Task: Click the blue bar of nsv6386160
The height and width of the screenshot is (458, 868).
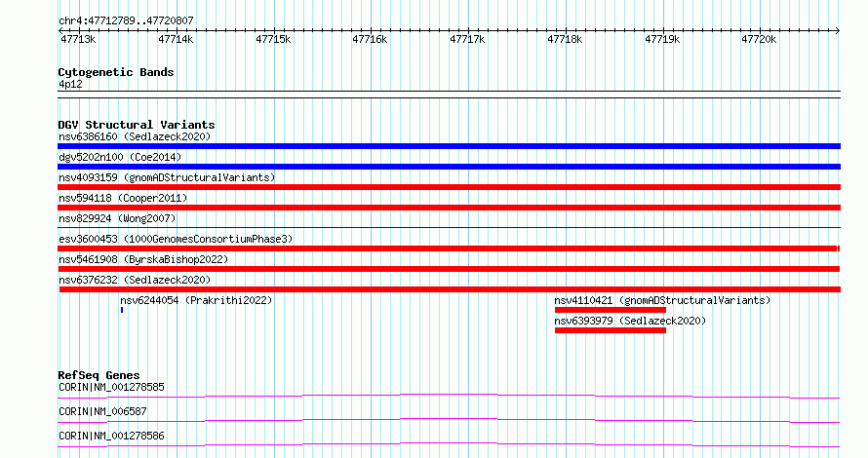Action: tap(449, 146)
